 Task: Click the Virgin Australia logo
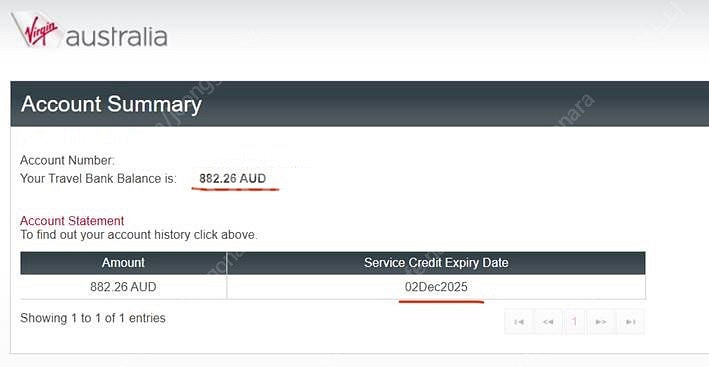(90, 31)
